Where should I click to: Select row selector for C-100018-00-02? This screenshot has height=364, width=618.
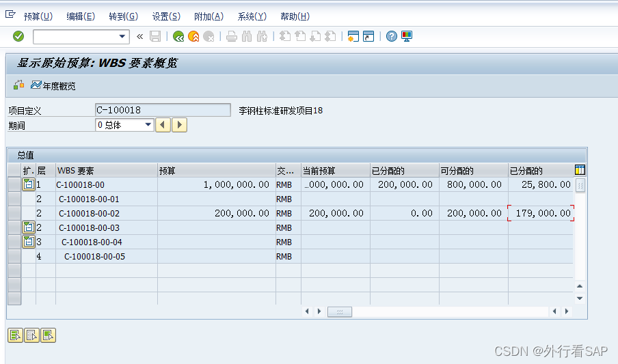(x=14, y=213)
